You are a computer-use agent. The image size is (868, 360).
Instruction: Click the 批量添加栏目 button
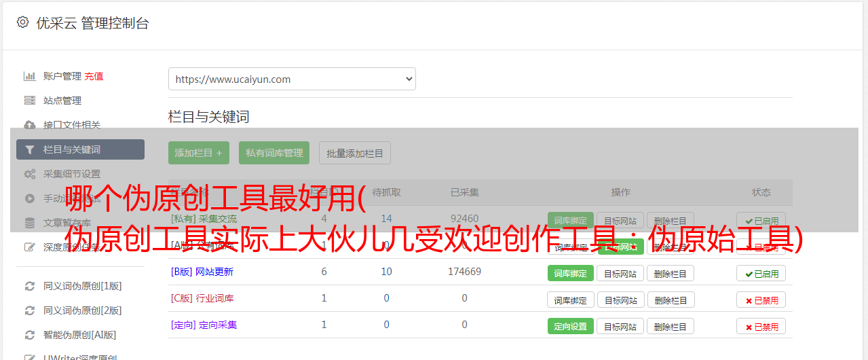point(355,153)
